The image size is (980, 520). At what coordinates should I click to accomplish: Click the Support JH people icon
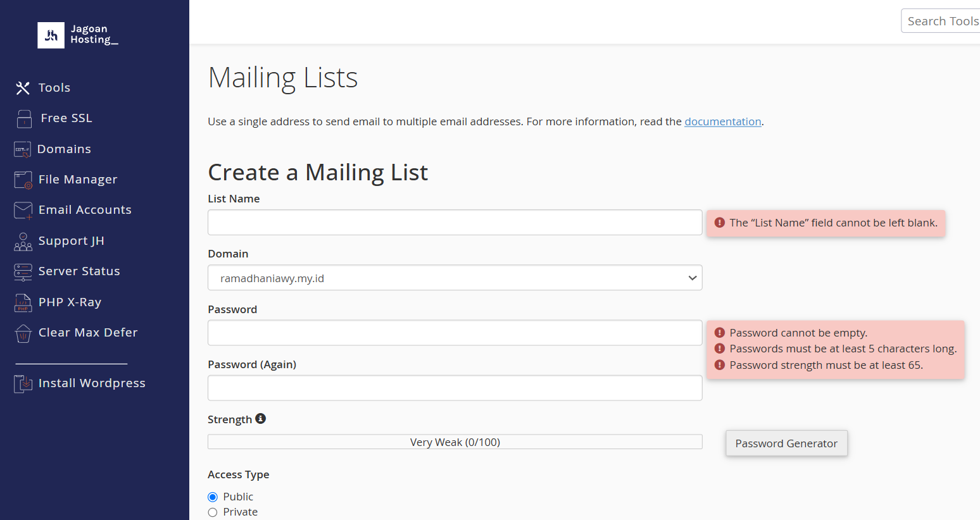[x=23, y=241]
